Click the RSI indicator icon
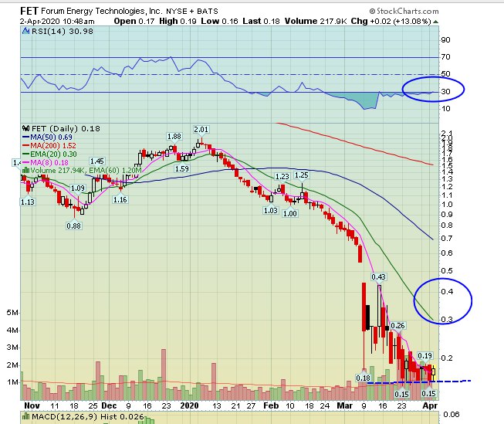Screen dimensions: 504x424 click(25, 31)
